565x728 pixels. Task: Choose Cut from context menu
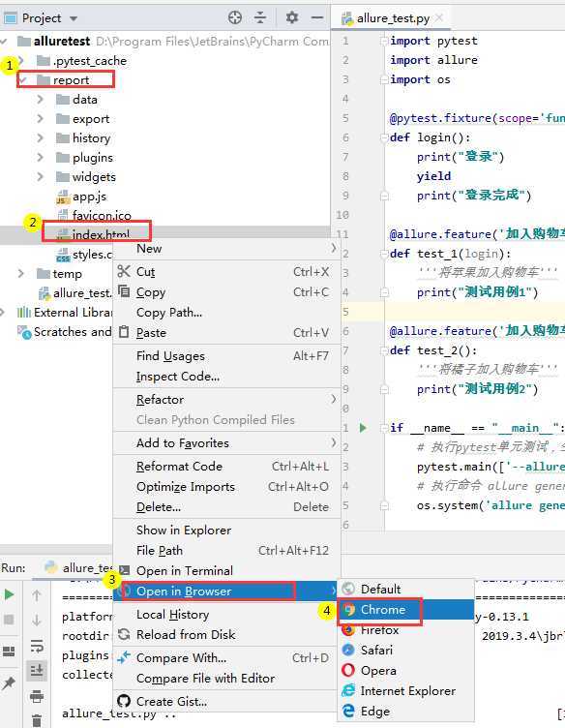tap(226, 272)
